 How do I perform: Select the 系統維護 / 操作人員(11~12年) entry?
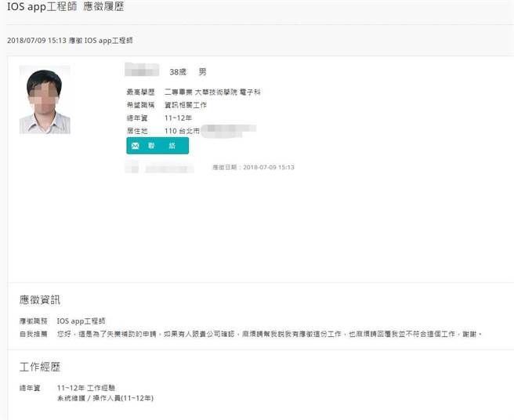pos(105,398)
